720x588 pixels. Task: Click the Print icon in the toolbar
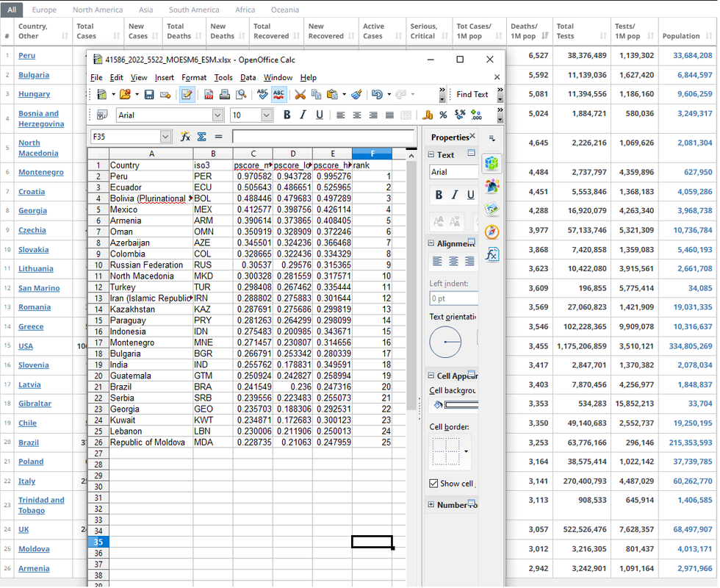(x=225, y=95)
